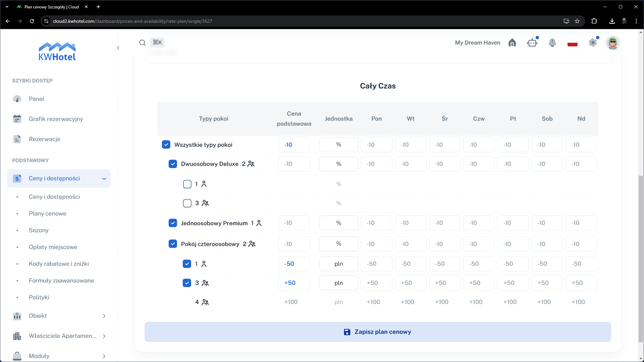Open the robot assistant icon
644x362 pixels.
pos(532,43)
